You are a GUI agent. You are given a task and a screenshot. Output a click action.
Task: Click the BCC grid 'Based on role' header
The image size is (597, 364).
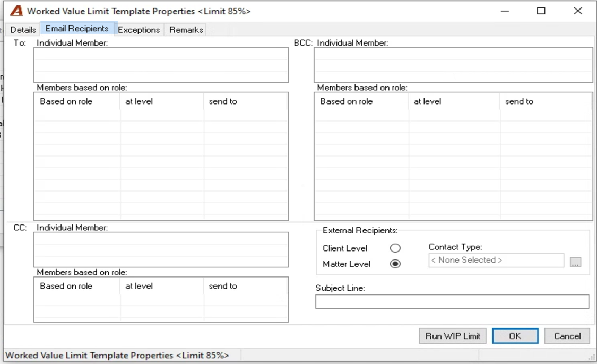click(x=362, y=101)
